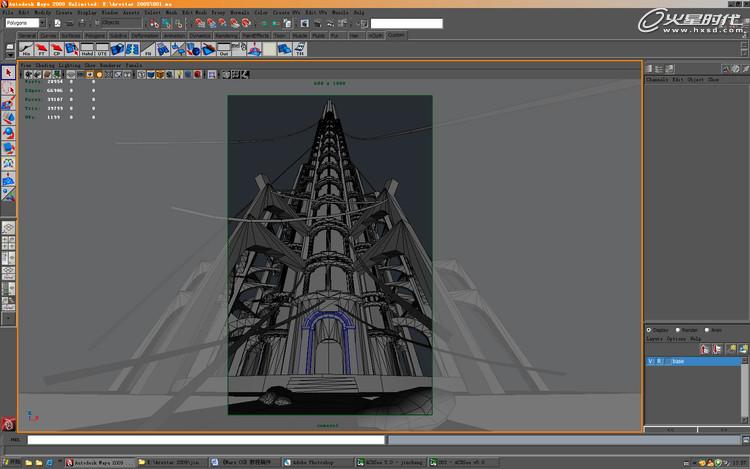Click the Paint Selection tool in toolbox
The width and height of the screenshot is (750, 469).
(9, 103)
